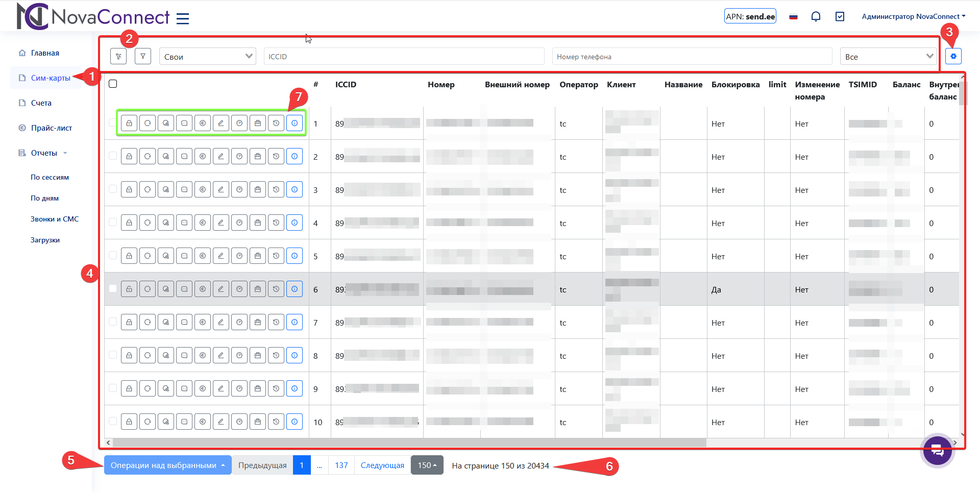Click the clear filter icon button
Screen dimensions: 980x493
[118, 56]
